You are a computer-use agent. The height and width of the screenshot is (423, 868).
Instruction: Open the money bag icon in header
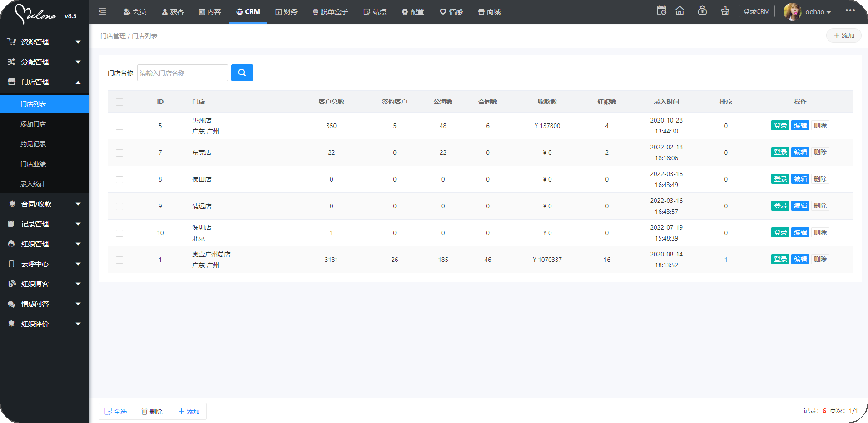click(x=702, y=11)
